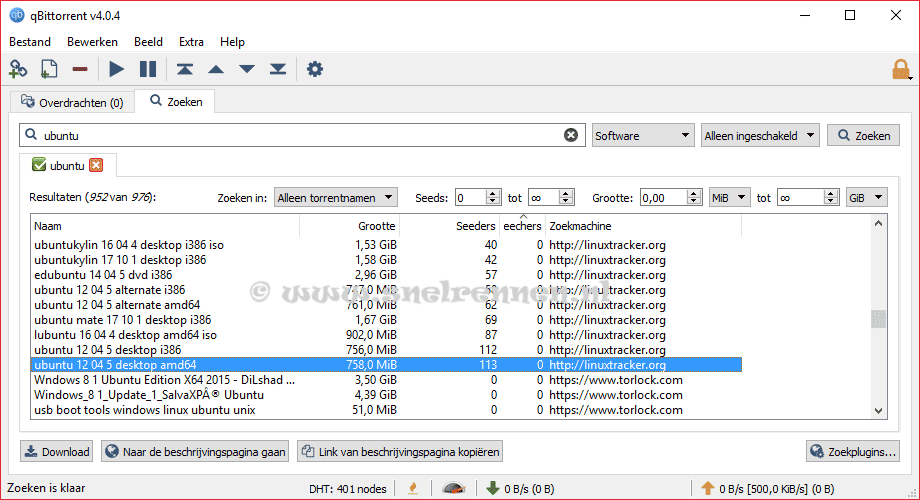Click the orange upload speed arrow
Viewport: 920px width, 500px height.
coord(708,488)
